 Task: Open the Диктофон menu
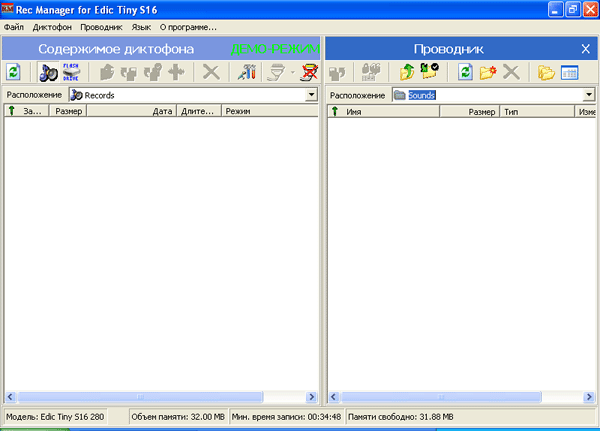52,27
